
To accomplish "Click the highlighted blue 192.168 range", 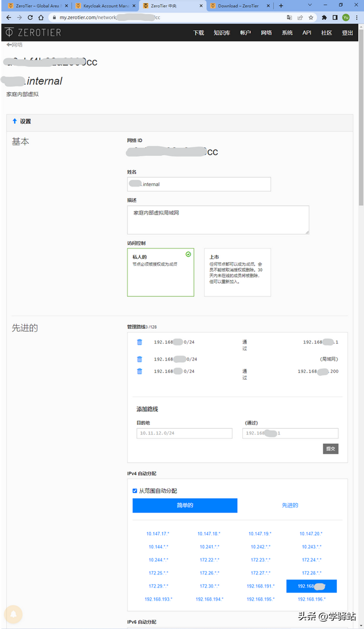I will coord(312,586).
